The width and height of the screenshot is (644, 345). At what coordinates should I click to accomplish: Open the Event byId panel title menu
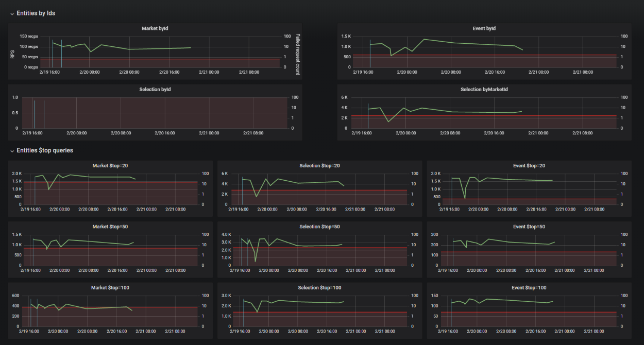point(484,28)
